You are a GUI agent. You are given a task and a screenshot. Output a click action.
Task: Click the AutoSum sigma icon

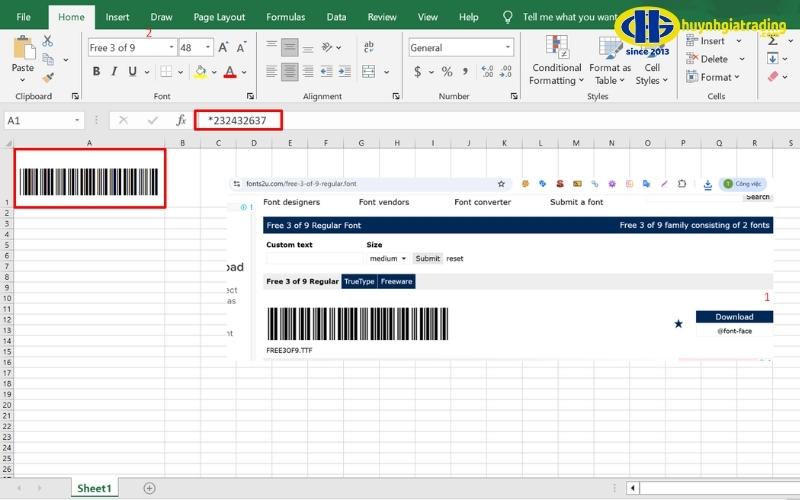(773, 40)
